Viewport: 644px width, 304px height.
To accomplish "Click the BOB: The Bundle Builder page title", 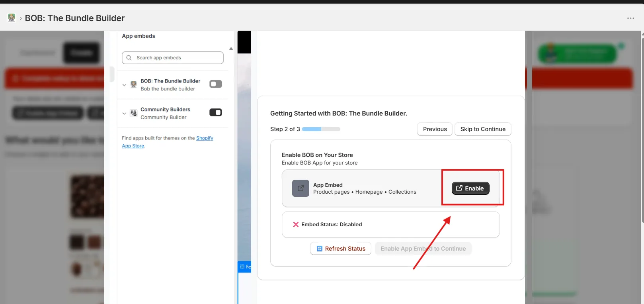I will [75, 18].
